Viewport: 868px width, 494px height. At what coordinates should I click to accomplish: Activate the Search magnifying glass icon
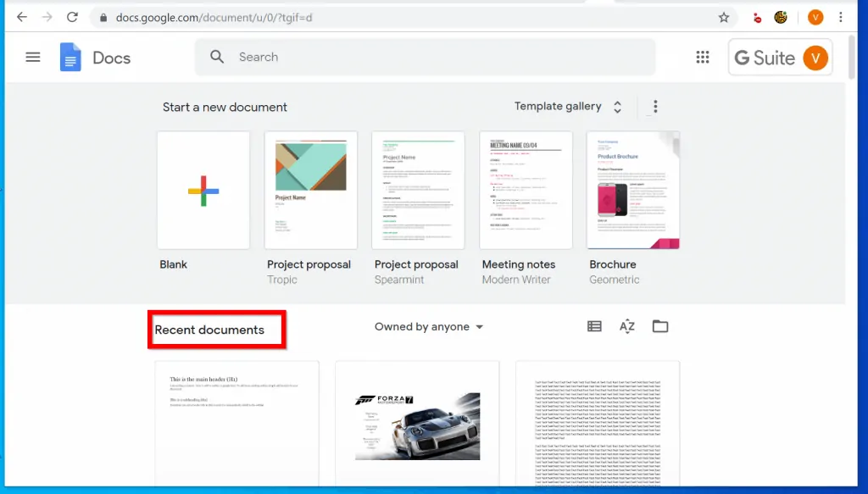(x=217, y=56)
